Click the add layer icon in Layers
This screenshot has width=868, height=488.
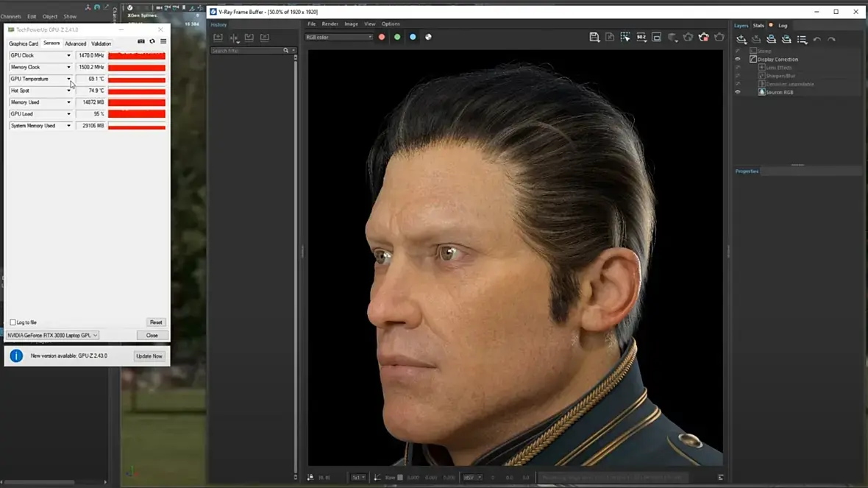point(741,40)
